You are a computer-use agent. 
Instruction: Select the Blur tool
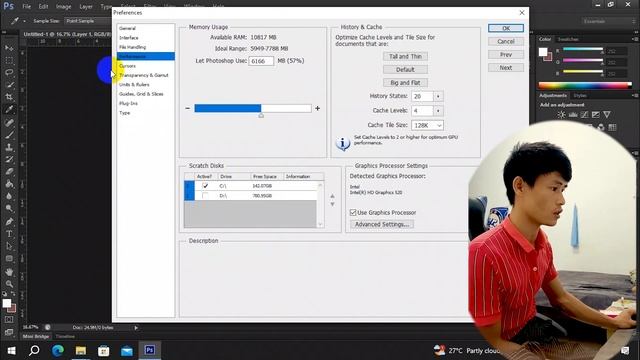[9, 196]
